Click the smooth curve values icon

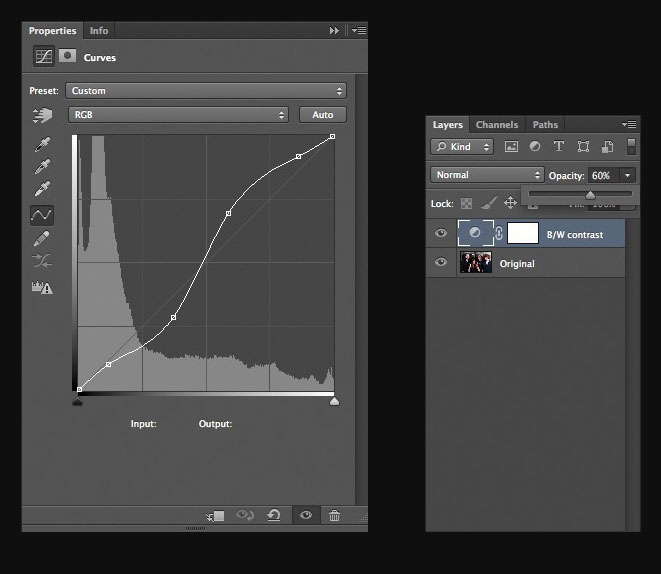click(42, 261)
